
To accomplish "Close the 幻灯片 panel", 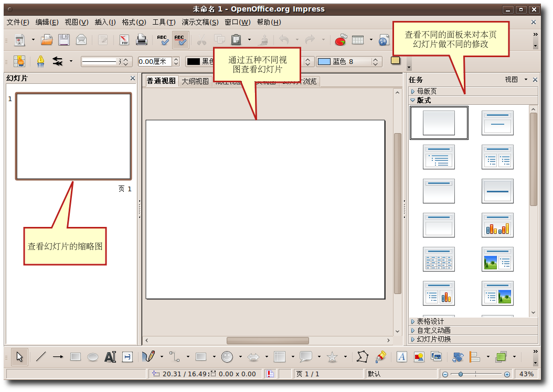I will (x=133, y=78).
